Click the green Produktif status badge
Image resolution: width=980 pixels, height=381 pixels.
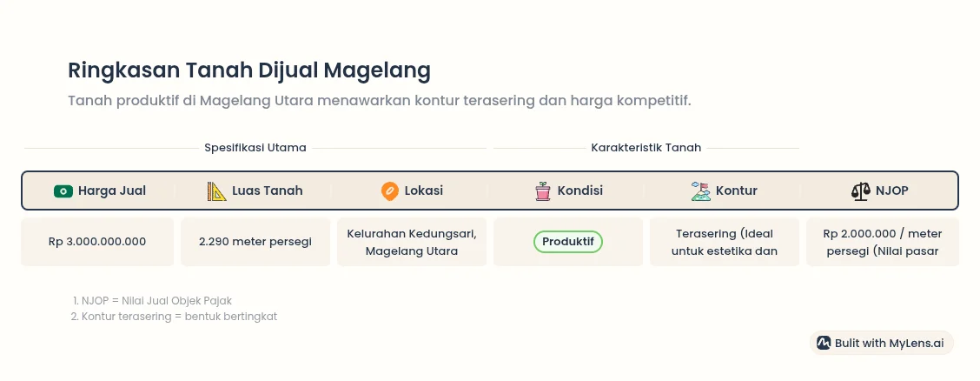(x=567, y=241)
